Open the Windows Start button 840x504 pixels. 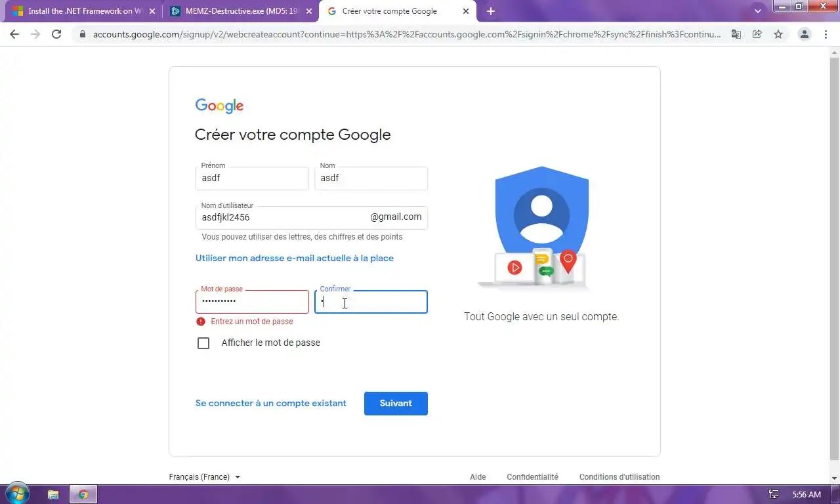pos(17,494)
